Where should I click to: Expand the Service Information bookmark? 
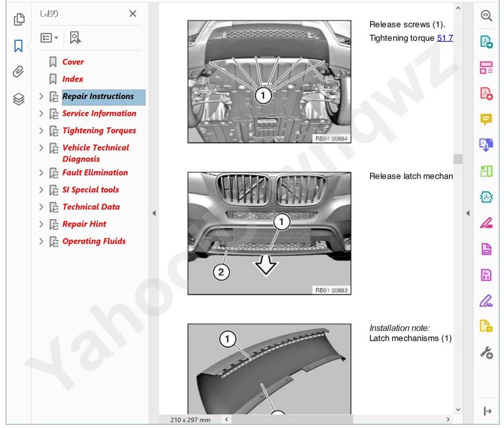[41, 114]
